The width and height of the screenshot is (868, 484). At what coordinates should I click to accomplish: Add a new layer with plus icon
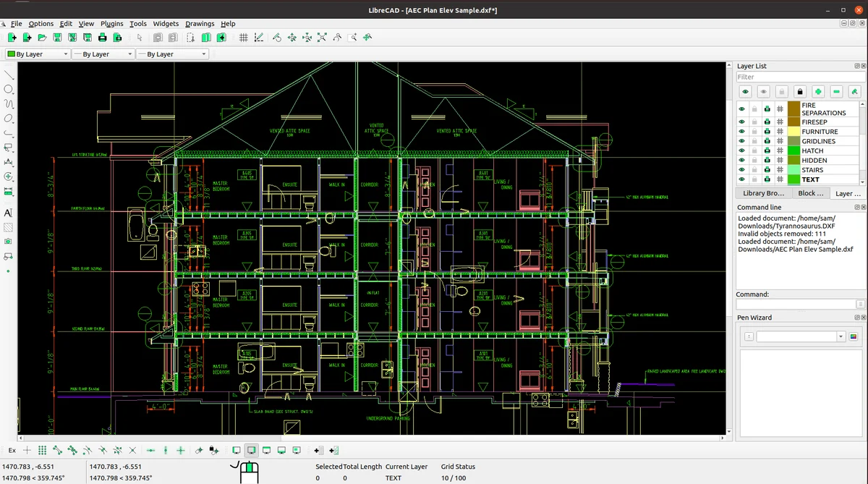click(x=817, y=92)
